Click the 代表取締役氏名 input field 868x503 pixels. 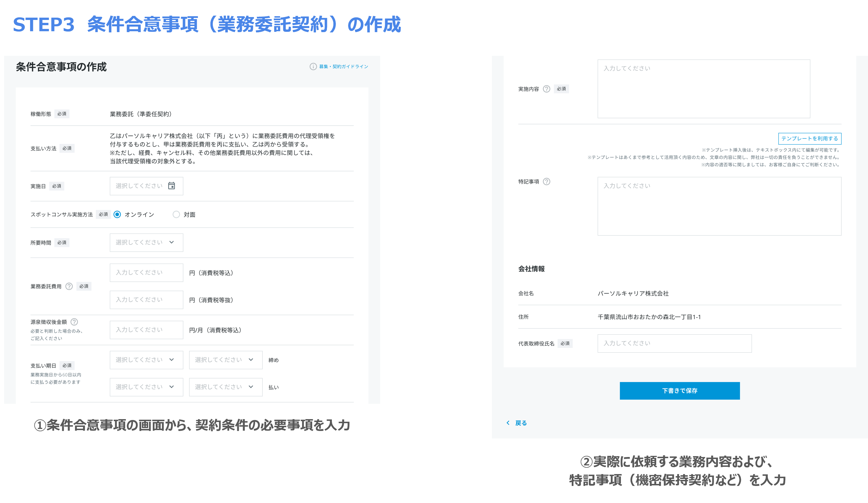coord(674,343)
